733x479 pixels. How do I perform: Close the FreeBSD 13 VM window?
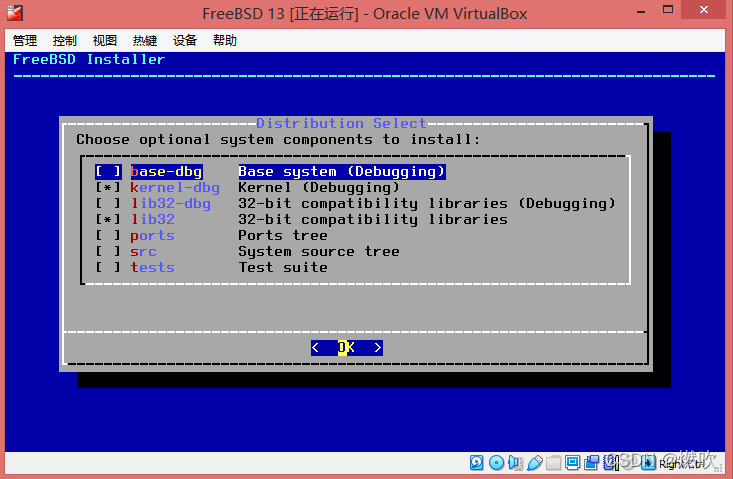pyautogui.click(x=704, y=10)
